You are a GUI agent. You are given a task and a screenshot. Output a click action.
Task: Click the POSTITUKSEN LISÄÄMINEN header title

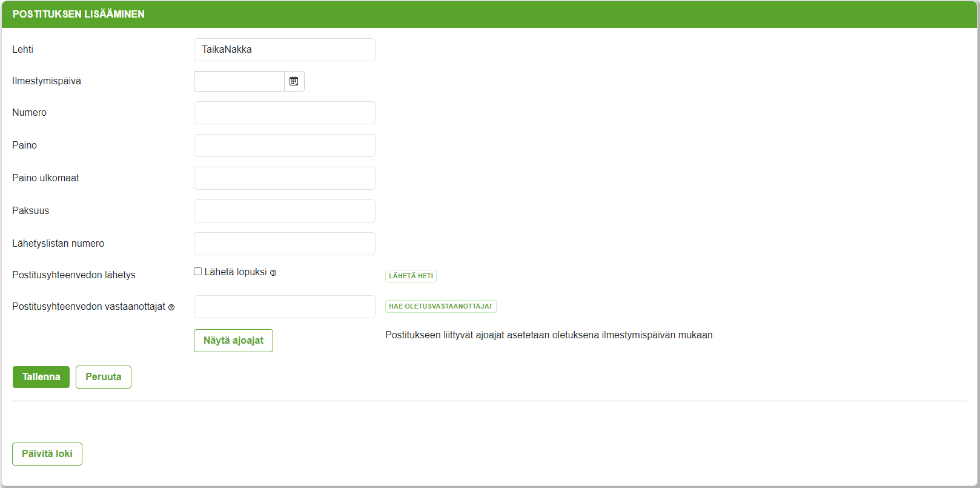tap(79, 14)
